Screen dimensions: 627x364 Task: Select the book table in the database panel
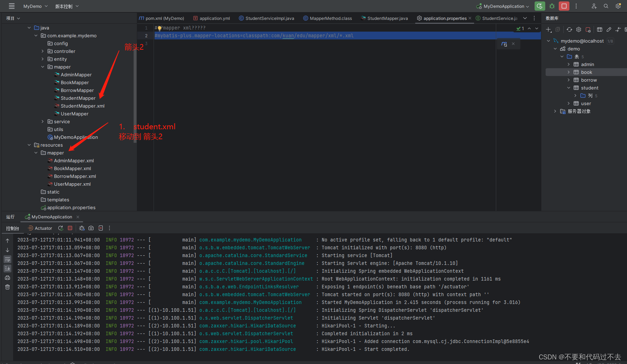coord(587,72)
